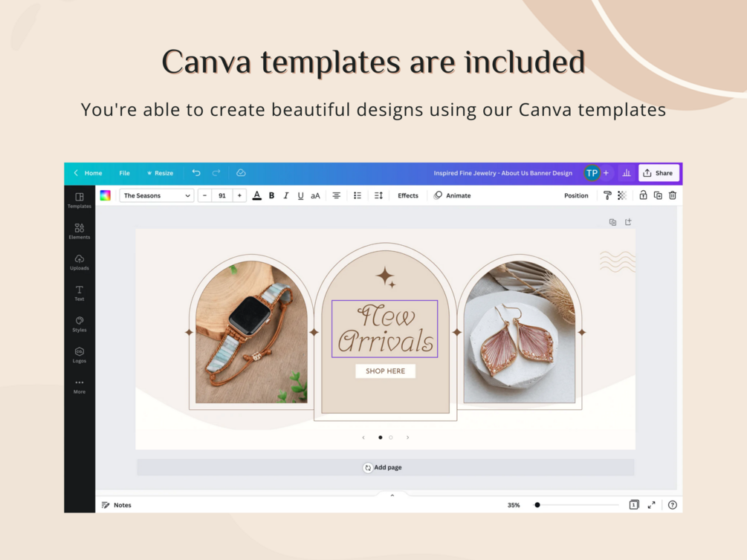Open the help question mark
Viewport: 747px width, 560px height.
673,505
